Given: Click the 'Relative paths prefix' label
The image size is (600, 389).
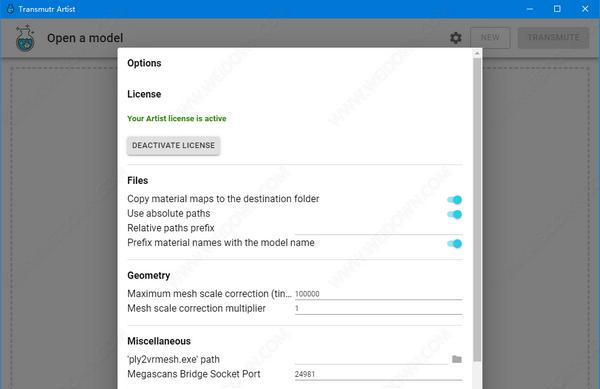Looking at the screenshot, I should [171, 228].
